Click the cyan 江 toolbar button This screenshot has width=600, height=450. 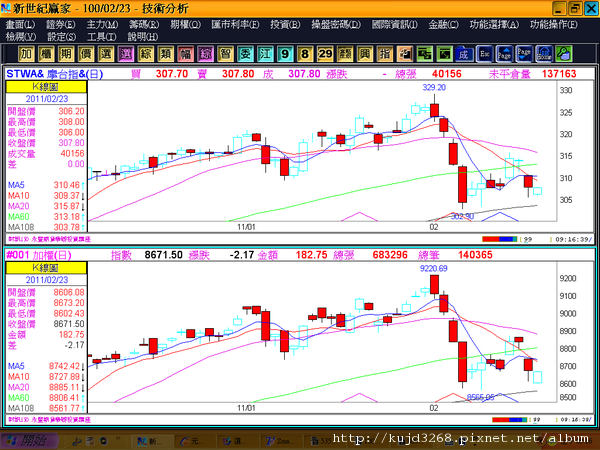pos(265,54)
